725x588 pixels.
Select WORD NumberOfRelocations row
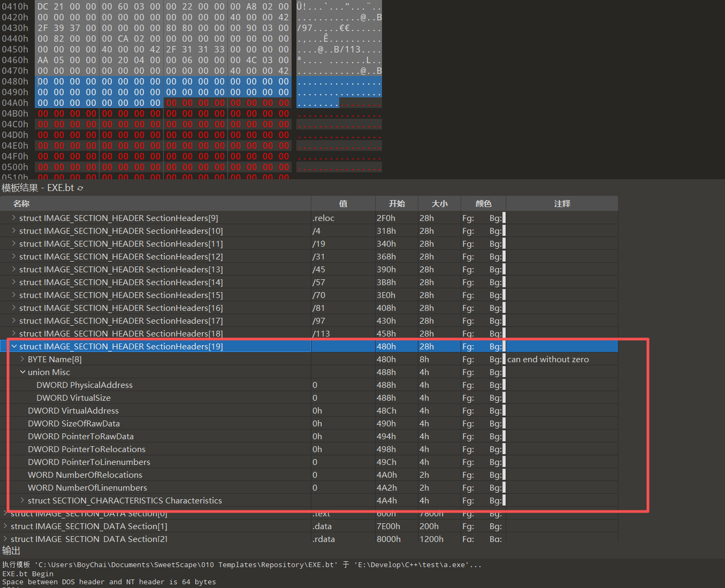[85, 475]
